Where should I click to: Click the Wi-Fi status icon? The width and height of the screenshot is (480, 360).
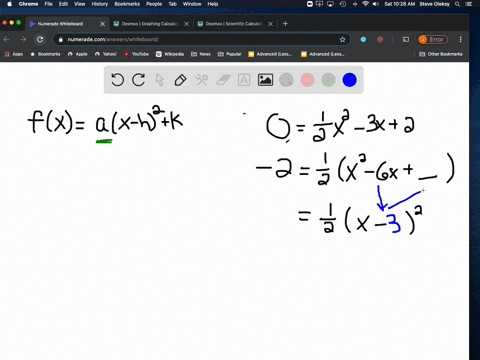click(x=366, y=4)
